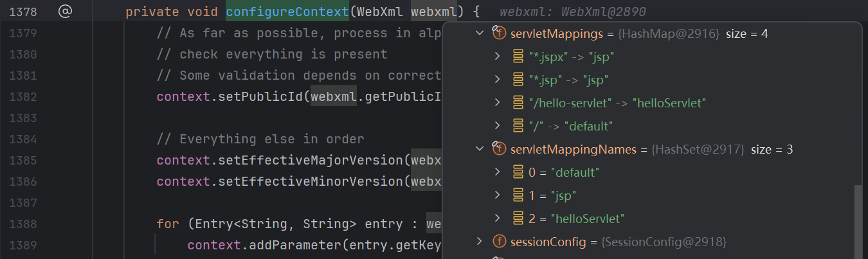Collapse the servletMappings node

[479, 33]
